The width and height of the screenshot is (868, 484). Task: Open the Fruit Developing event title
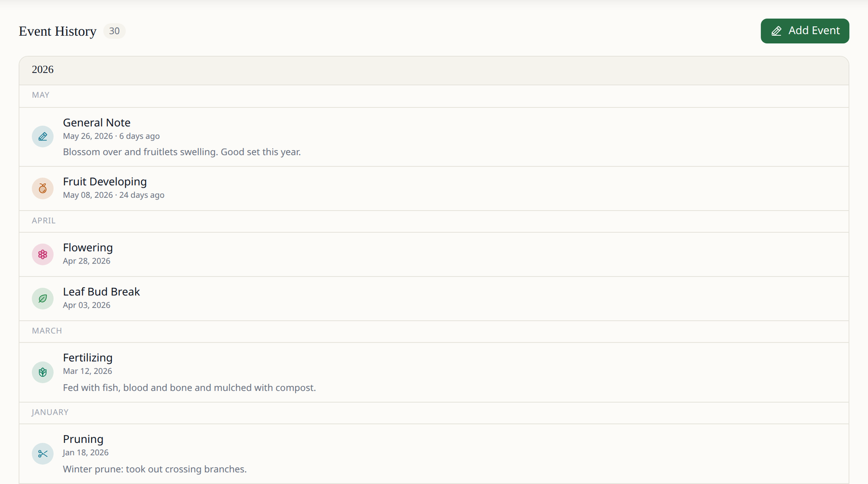click(105, 182)
